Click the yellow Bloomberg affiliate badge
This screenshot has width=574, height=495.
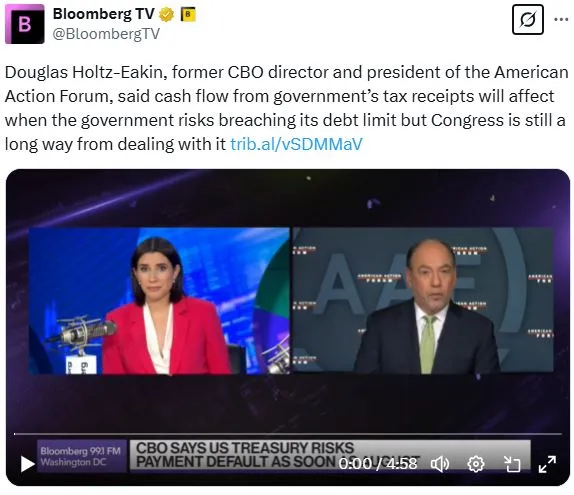coord(188,15)
